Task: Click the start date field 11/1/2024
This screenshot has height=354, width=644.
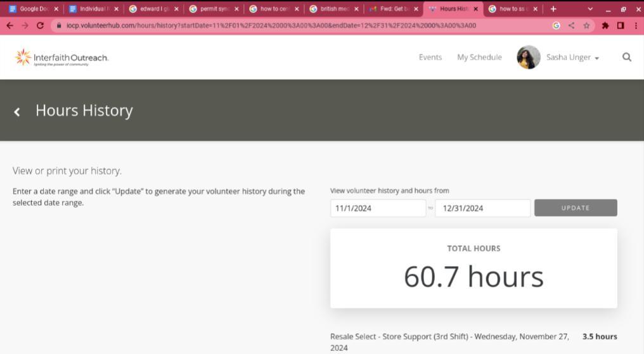Action: coord(378,208)
